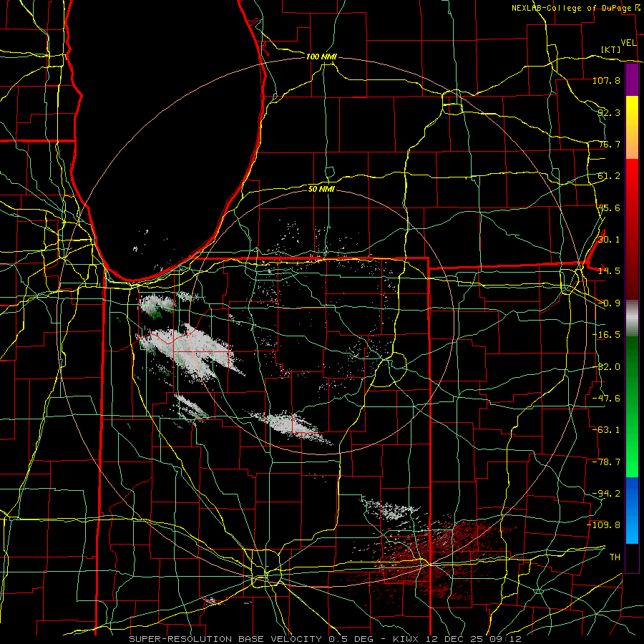Select the green inbound color bar segment

[x=632, y=406]
